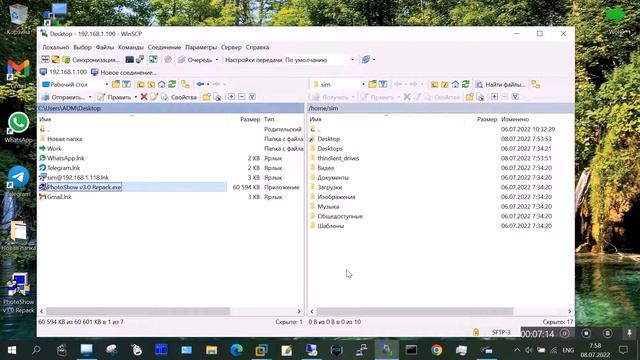Expand the Отправить dropdown arrow
Viewport: 640px width, 360px height.
(90, 97)
